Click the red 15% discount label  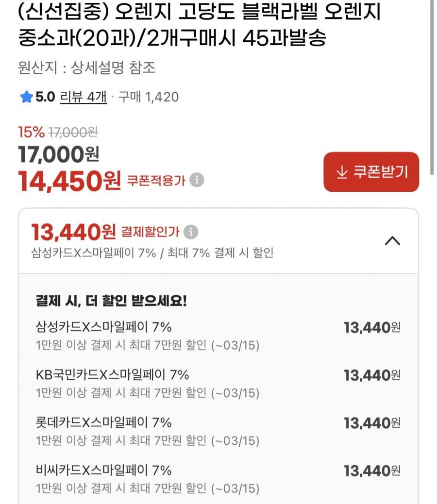31,132
